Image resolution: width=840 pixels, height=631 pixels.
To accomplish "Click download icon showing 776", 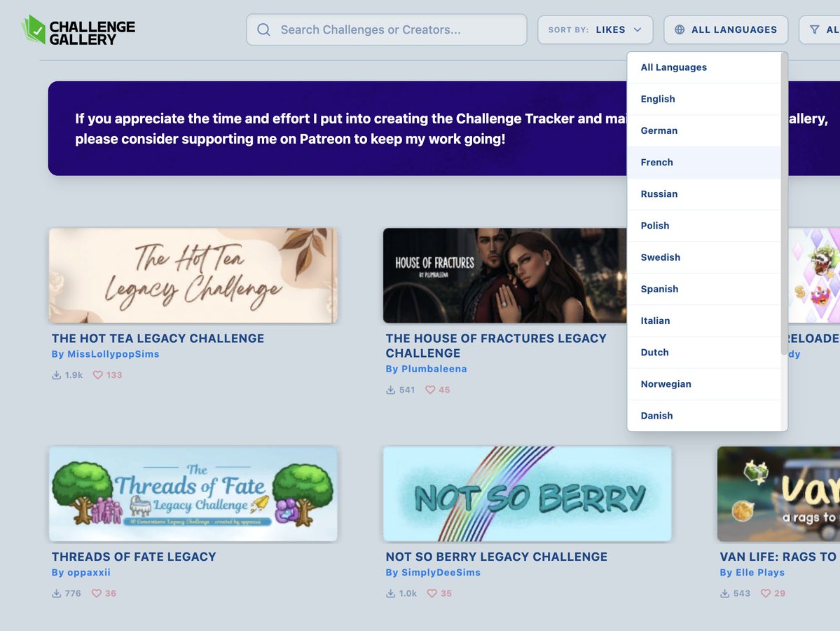I will pos(56,593).
